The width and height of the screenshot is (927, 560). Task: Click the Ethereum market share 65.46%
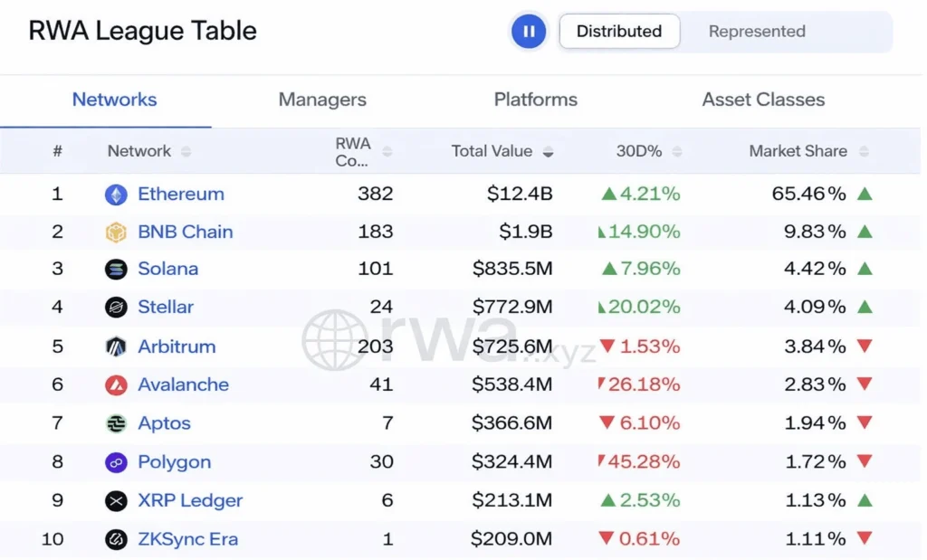pos(808,194)
